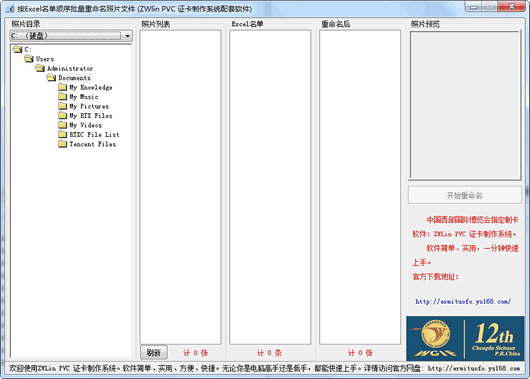The width and height of the screenshot is (530, 379).
Task: Select the My RTX Files folder icon
Action: pyautogui.click(x=63, y=116)
